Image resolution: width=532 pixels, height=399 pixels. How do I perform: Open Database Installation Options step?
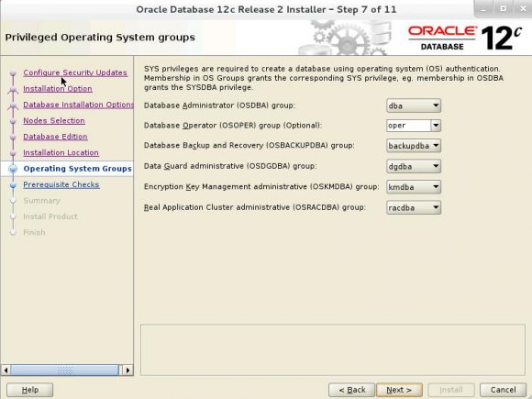tap(78, 105)
